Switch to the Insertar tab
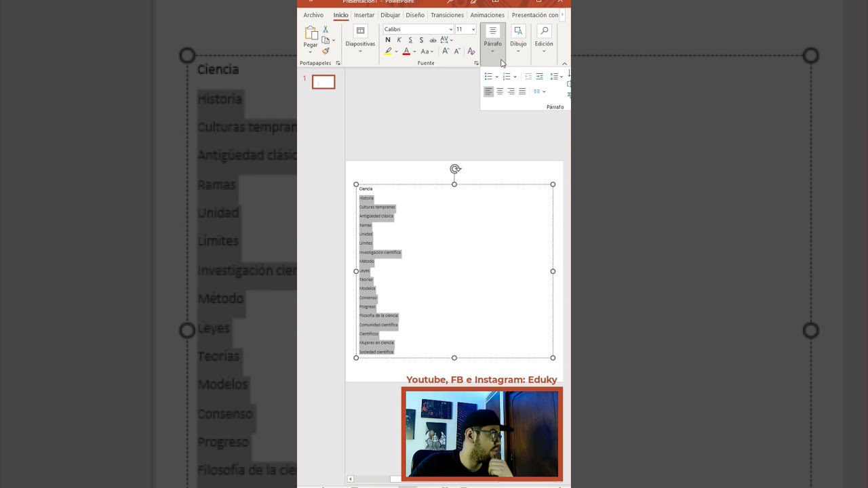 [x=364, y=15]
